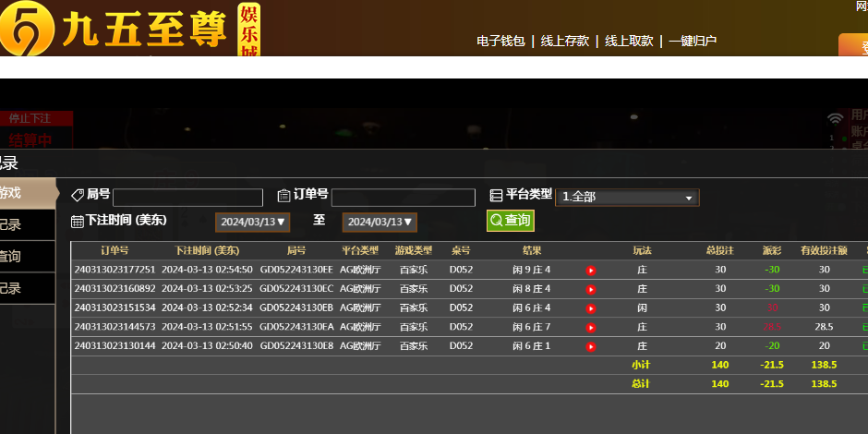Screen dimensions: 868x434
Task: Play the replay for order 240313023144573
Action: tap(591, 327)
